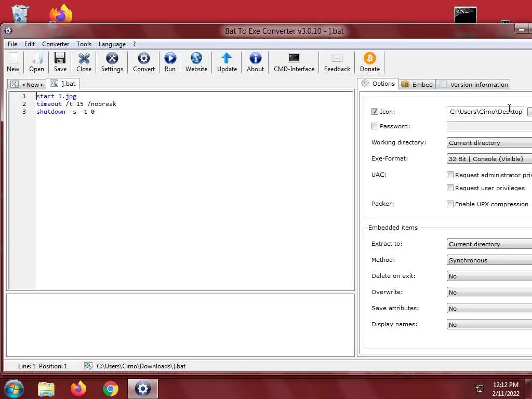Check Request administrator privileges
This screenshot has height=399, width=532.
click(x=450, y=175)
